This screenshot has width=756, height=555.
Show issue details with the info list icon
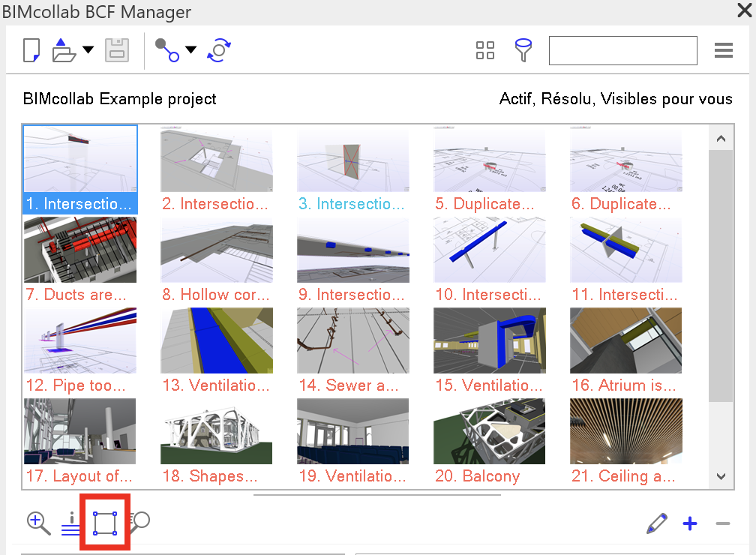click(70, 523)
